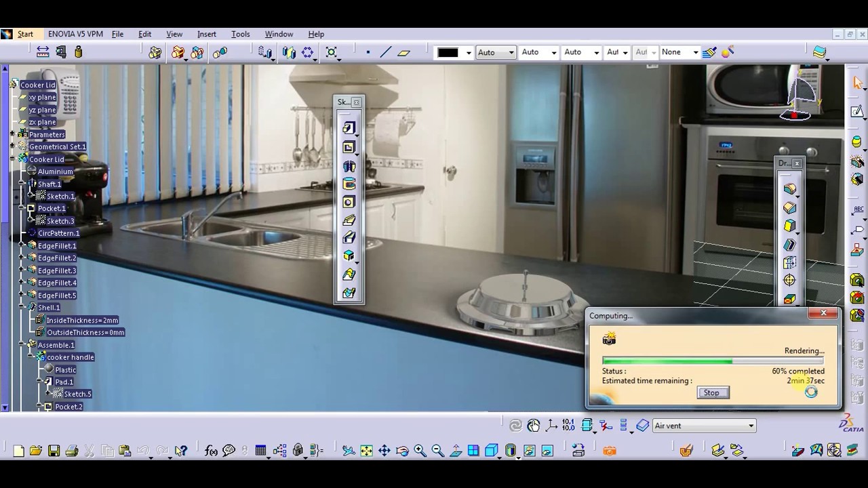
Task: Collapse the Assemble.1 tree node
Action: (x=22, y=345)
